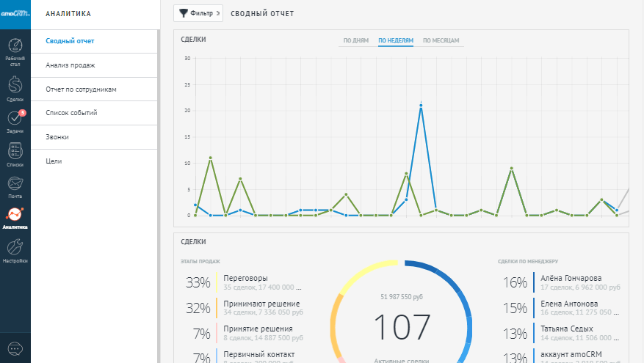644x363 pixels.
Task: Click the amoCRM logo
Action: [15, 14]
